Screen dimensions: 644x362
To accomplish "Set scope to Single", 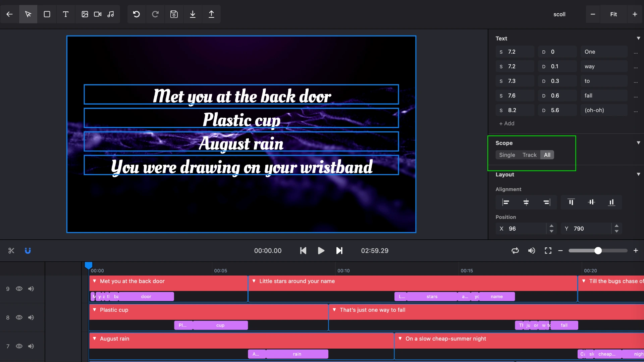I will (507, 155).
